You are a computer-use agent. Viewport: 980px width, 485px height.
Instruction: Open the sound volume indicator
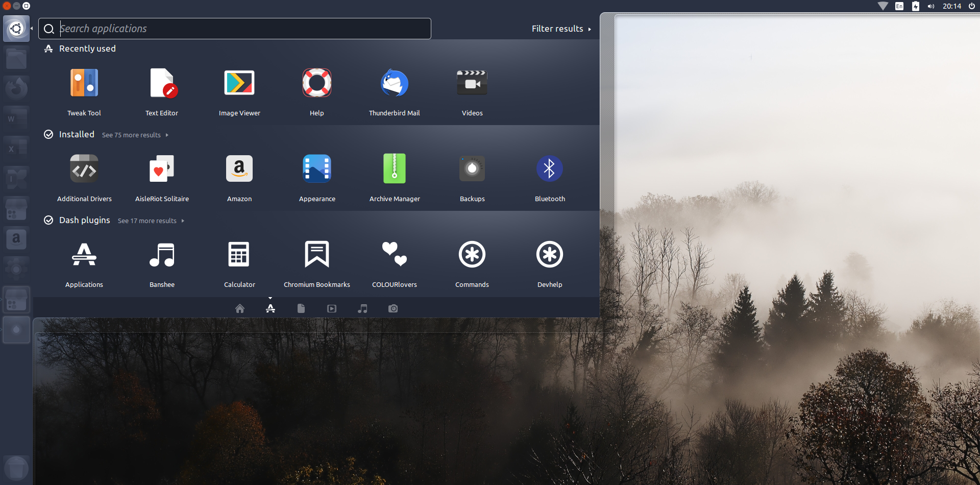pyautogui.click(x=931, y=6)
